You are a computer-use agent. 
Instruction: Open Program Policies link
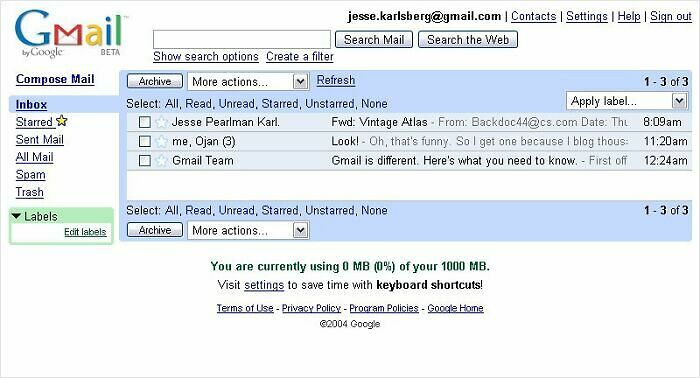(384, 308)
